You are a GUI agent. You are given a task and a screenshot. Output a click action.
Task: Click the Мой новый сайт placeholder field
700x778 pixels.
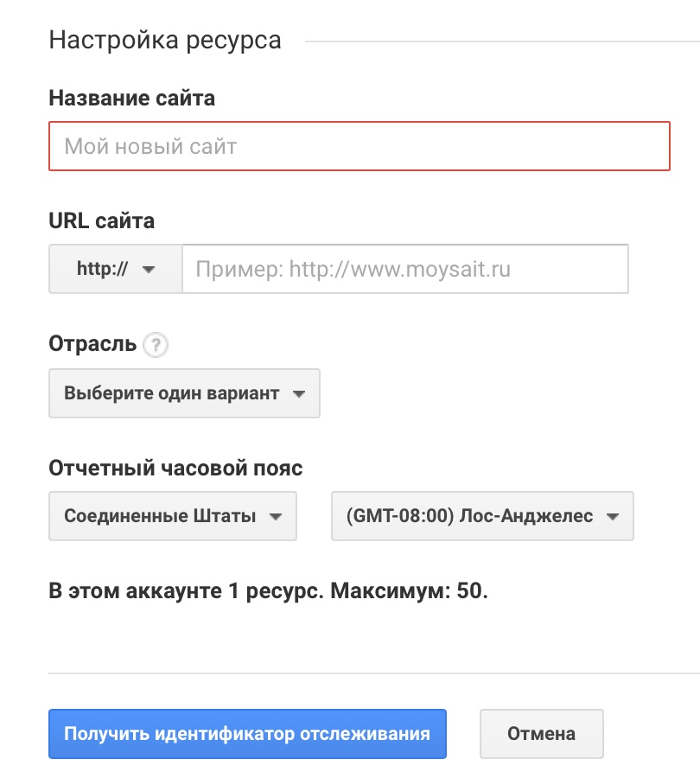(359, 146)
